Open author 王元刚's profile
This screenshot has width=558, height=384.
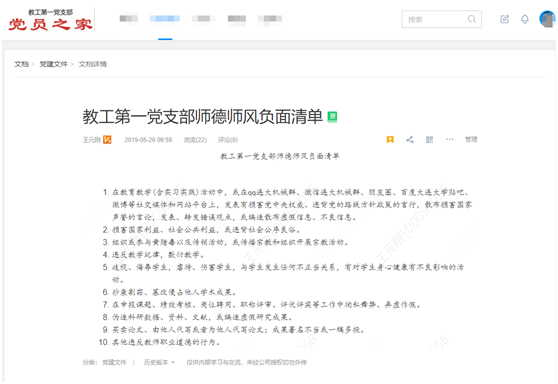[x=92, y=140]
